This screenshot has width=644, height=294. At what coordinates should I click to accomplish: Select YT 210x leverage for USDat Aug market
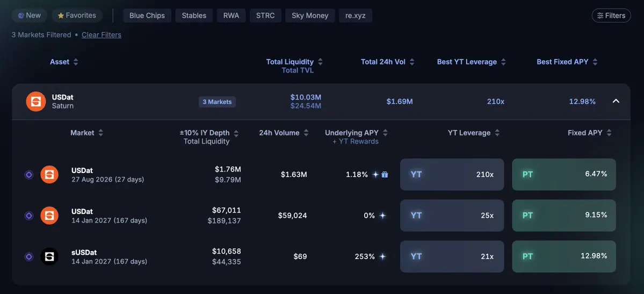point(452,174)
